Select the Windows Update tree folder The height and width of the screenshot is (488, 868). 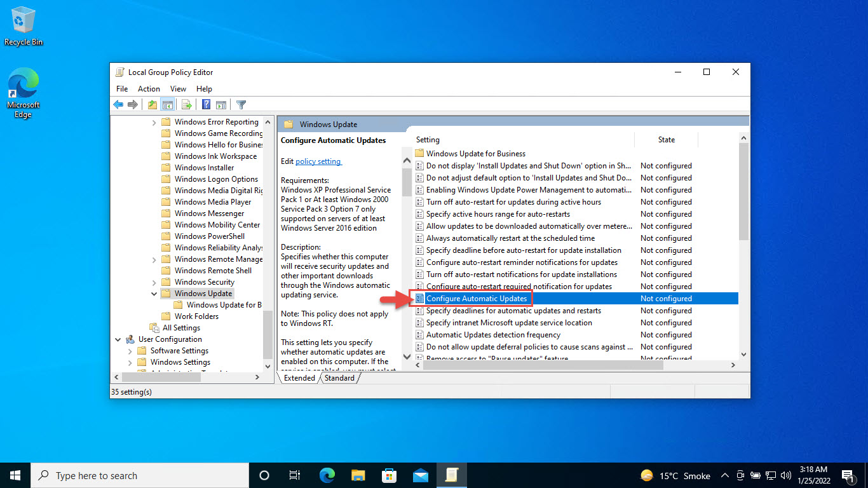(203, 294)
